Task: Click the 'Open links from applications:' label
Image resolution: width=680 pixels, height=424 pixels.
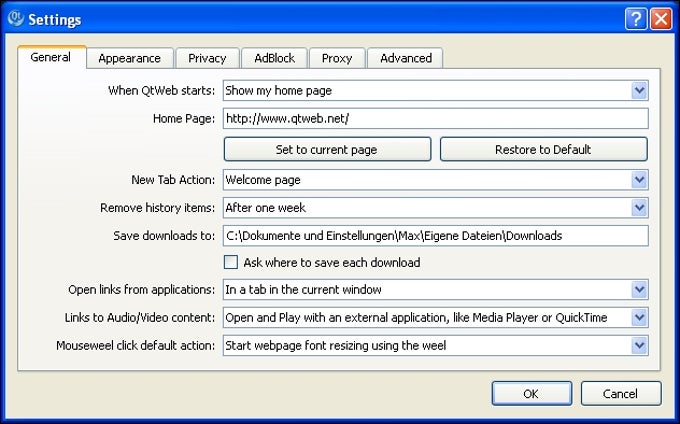Action: tap(141, 290)
